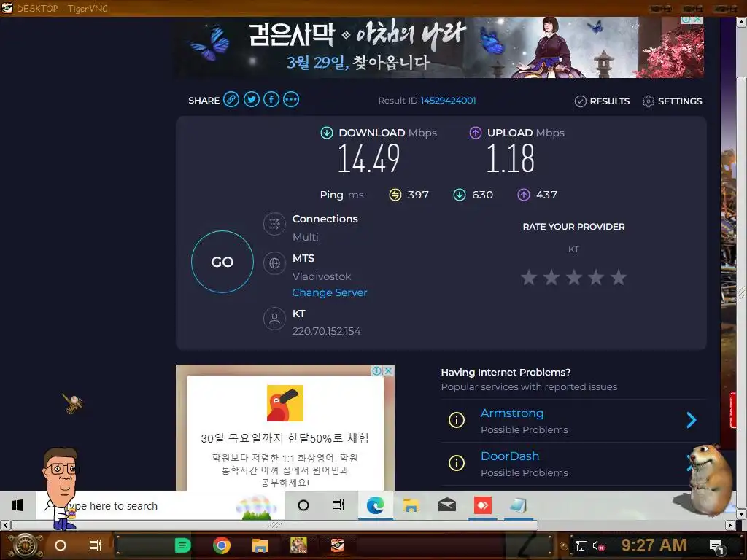This screenshot has height=560, width=747.
Task: Open the Mail app on remote taskbar
Action: (447, 505)
